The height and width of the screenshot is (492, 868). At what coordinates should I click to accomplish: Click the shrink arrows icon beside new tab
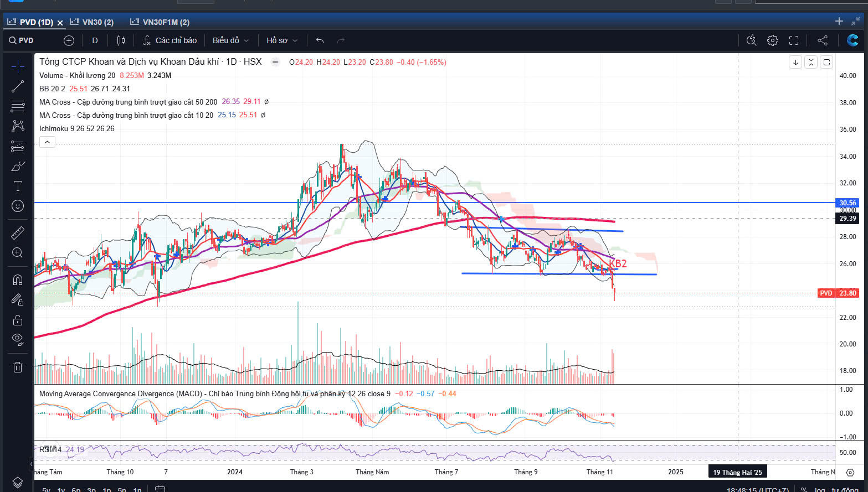click(856, 21)
